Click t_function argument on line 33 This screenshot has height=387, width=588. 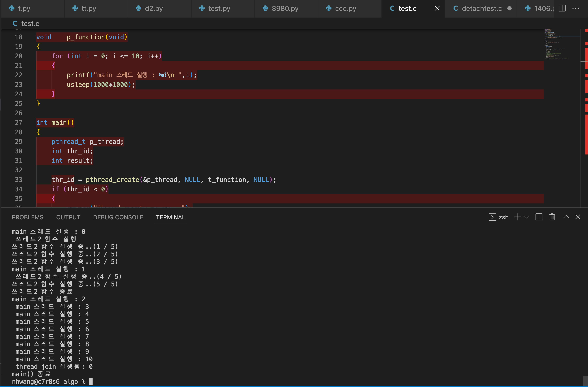(x=227, y=180)
